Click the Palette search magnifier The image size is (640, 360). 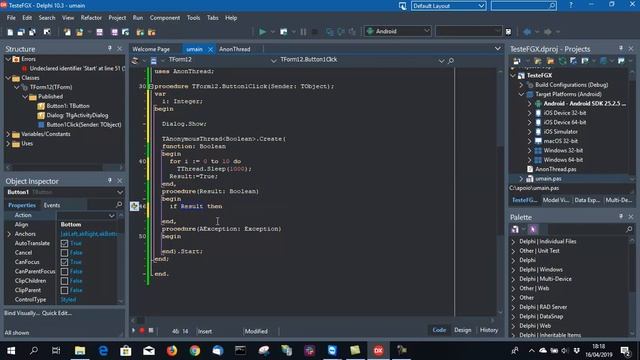click(x=629, y=229)
